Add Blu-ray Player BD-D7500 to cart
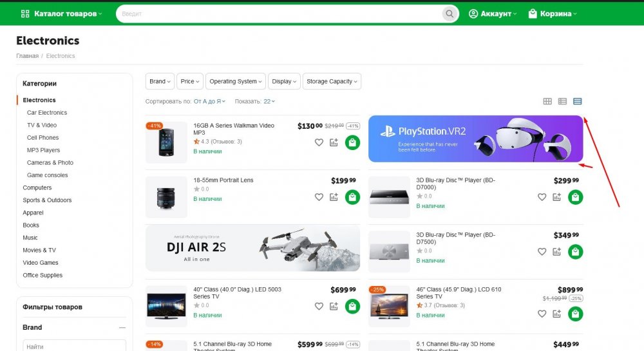This screenshot has height=351, width=644. [575, 252]
